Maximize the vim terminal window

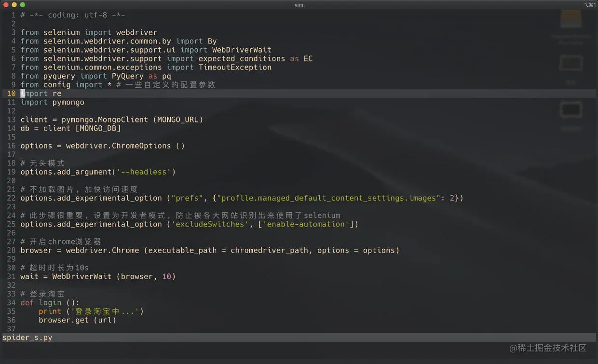22,4
